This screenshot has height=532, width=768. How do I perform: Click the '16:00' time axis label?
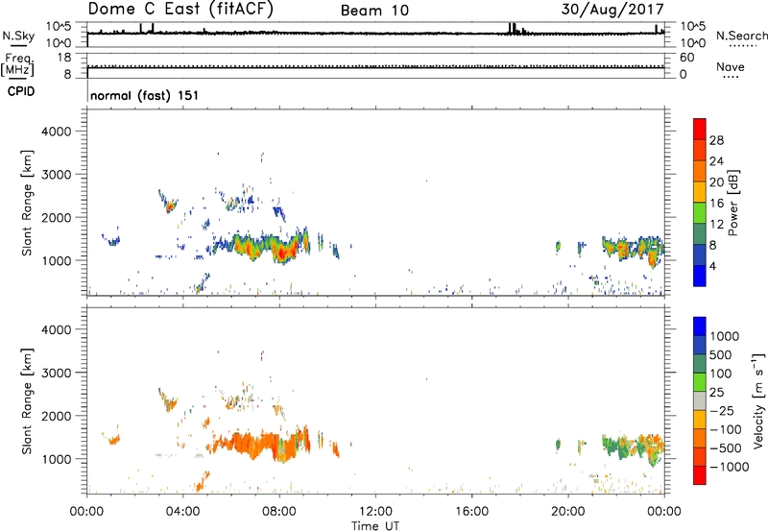click(x=471, y=512)
